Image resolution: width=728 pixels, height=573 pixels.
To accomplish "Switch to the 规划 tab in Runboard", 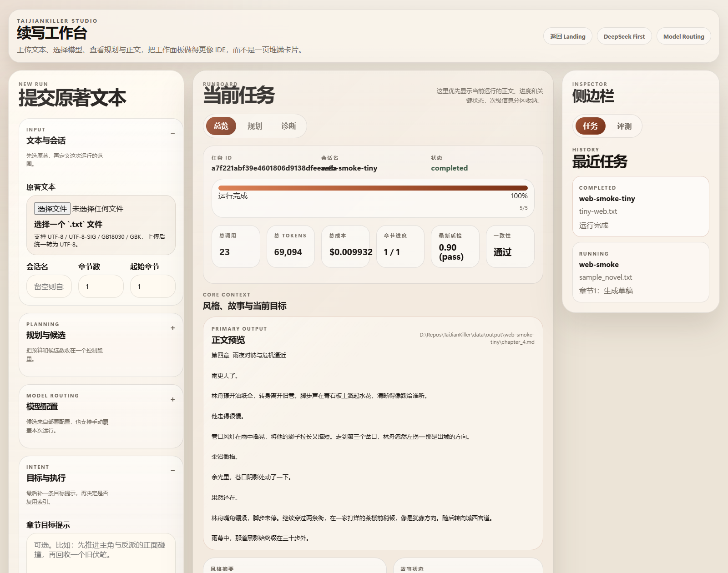I will 254,126.
